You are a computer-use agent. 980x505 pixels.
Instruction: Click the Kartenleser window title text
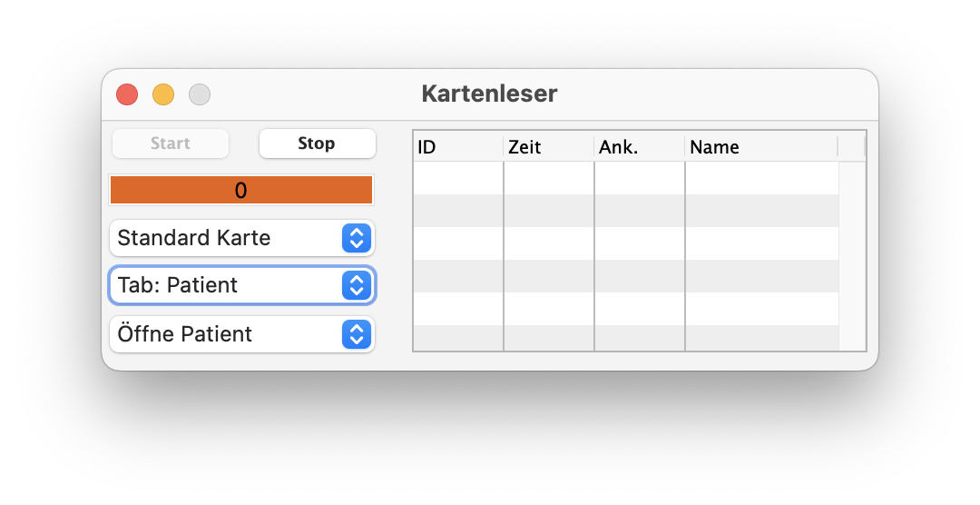click(489, 94)
